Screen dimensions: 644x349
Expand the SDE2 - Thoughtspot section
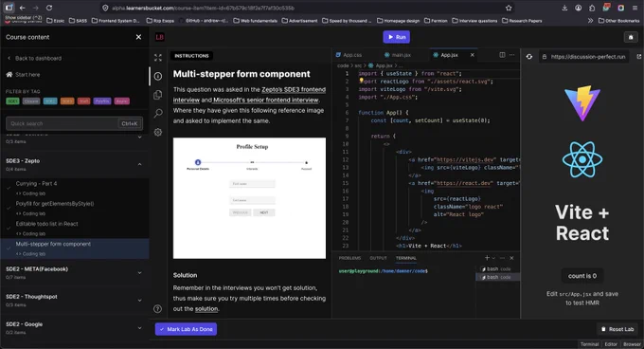pyautogui.click(x=139, y=300)
